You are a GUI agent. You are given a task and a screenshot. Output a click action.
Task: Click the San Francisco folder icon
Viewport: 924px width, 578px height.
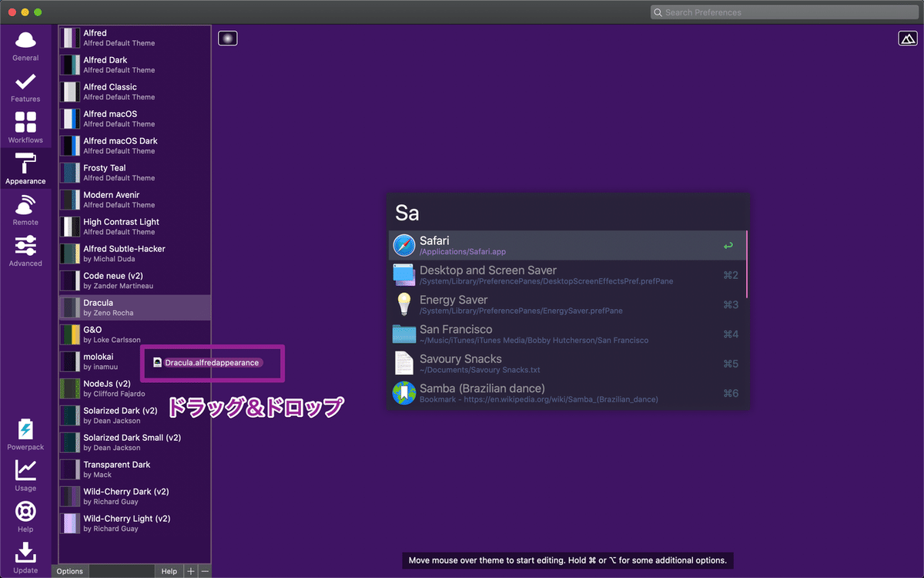[x=403, y=334]
